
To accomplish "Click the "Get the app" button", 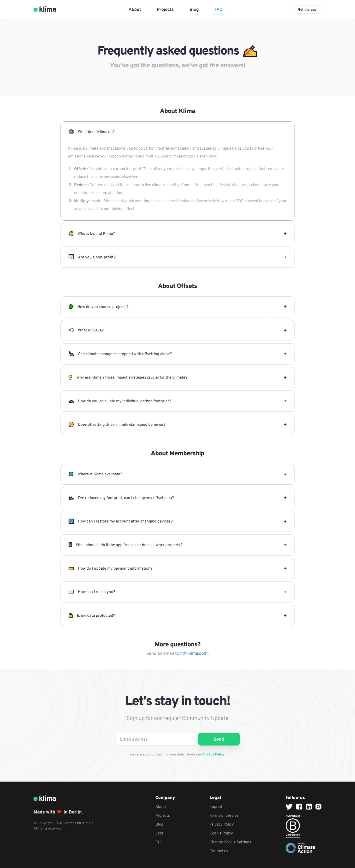I will coord(307,10).
